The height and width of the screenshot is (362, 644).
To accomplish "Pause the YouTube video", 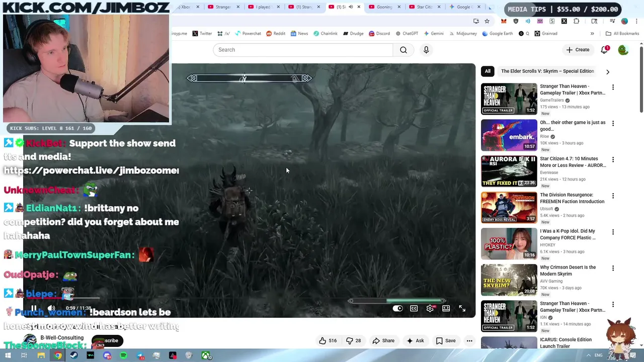I will point(34,308).
